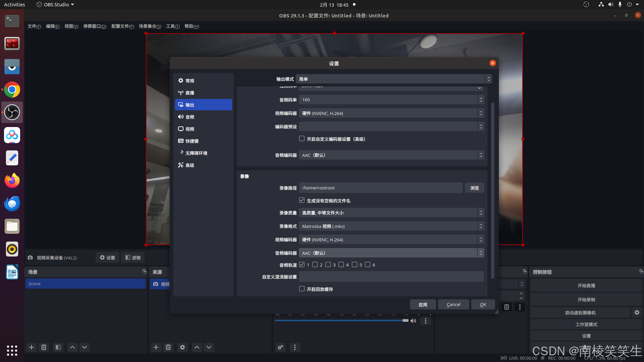Open Chrome from the Ubuntu dock
Image resolution: width=644 pixels, height=362 pixels.
pos(12,90)
